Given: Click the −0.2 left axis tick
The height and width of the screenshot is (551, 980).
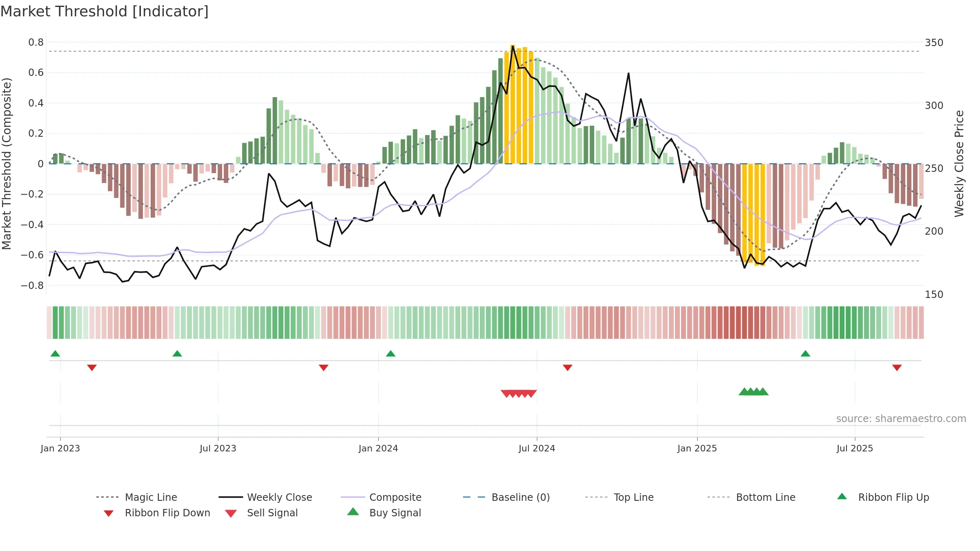Looking at the screenshot, I should click(x=32, y=194).
